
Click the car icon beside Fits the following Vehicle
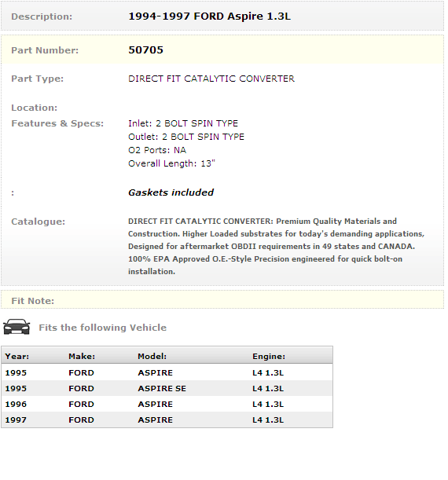coord(17,327)
